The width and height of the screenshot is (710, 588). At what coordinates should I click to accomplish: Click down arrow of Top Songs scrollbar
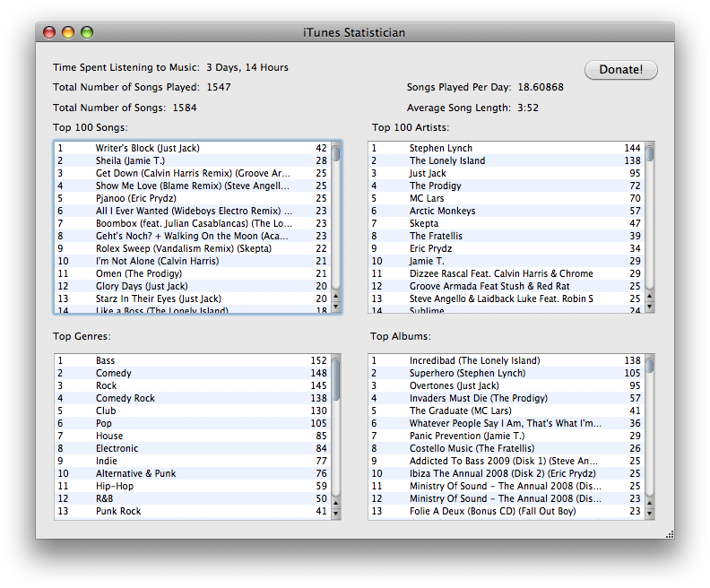pos(335,307)
